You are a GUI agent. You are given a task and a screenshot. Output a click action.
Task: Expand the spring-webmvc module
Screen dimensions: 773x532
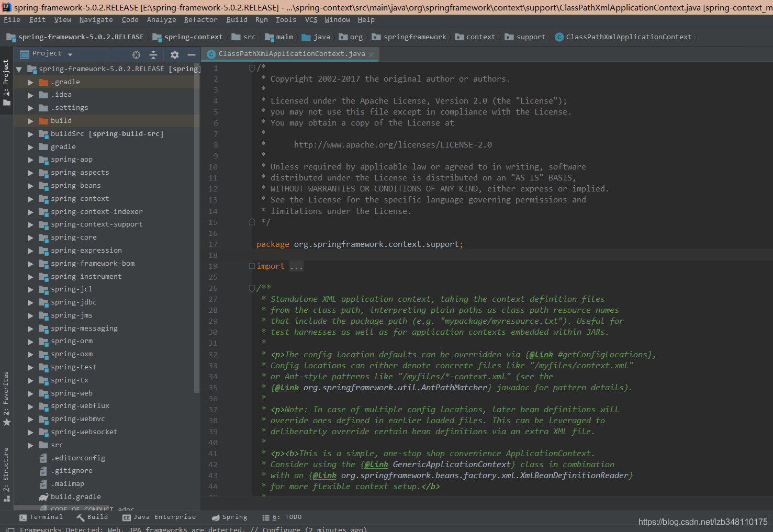(x=30, y=419)
